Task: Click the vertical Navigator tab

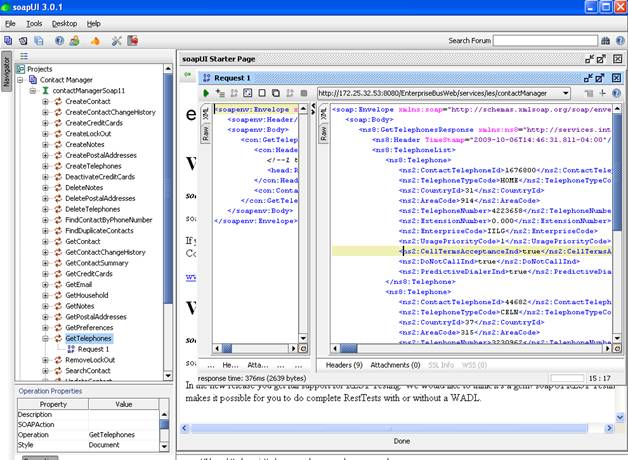Action: (6, 71)
